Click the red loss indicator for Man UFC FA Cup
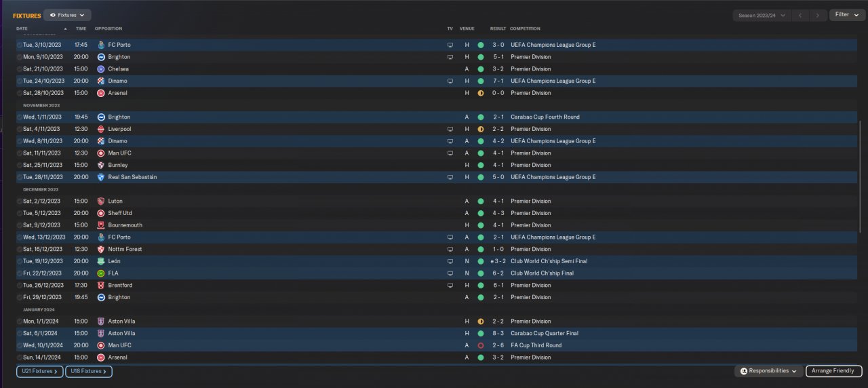868x388 pixels. (481, 345)
